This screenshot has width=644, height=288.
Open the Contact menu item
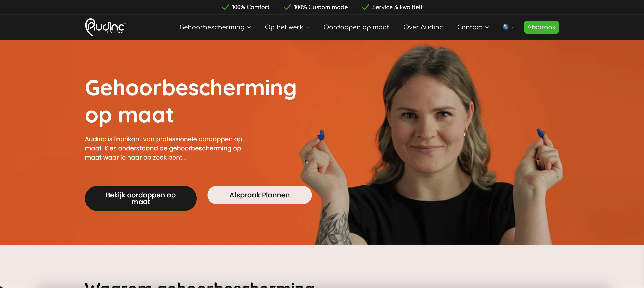470,27
